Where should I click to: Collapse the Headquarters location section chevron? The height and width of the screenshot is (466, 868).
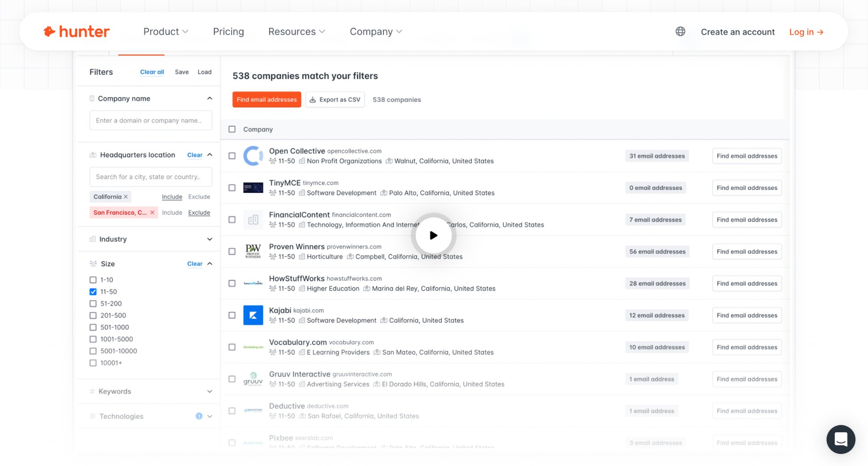click(210, 155)
